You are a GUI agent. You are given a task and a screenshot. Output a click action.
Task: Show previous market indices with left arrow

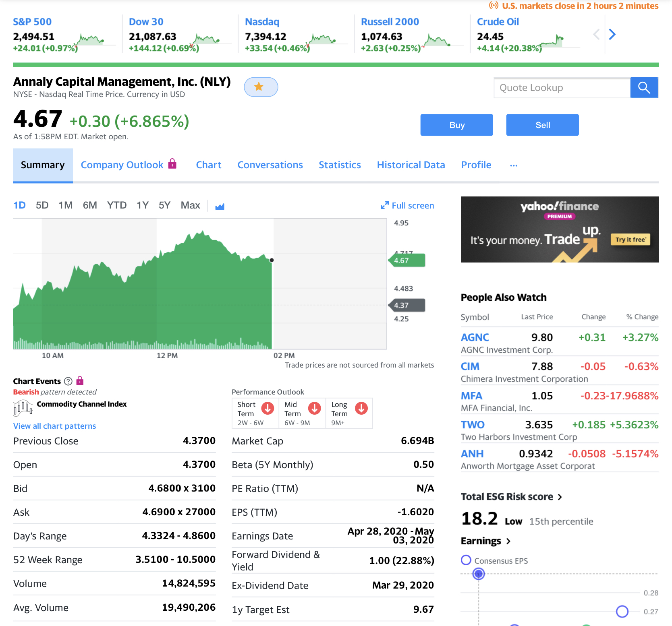pyautogui.click(x=597, y=35)
